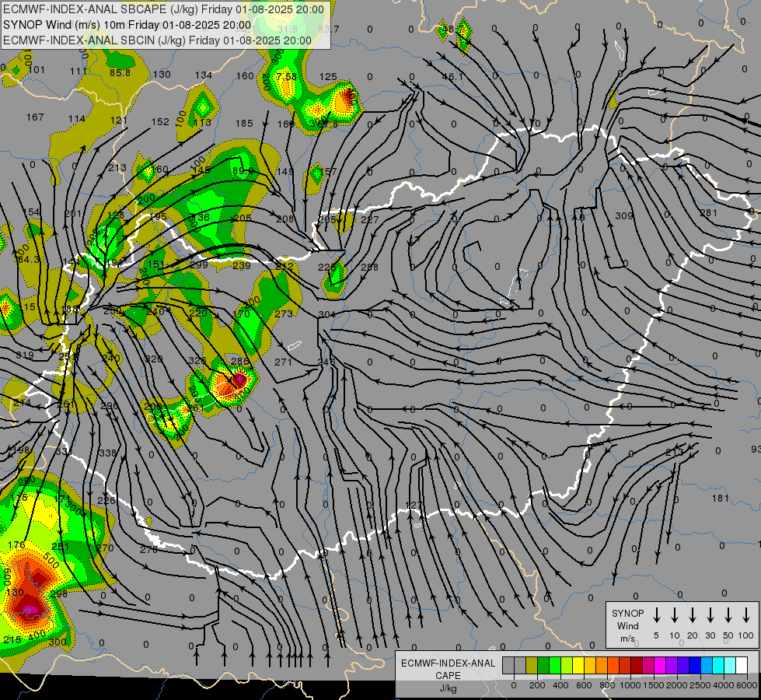Click the 46.1 value on the map
This screenshot has height=700, width=761.
point(452,77)
